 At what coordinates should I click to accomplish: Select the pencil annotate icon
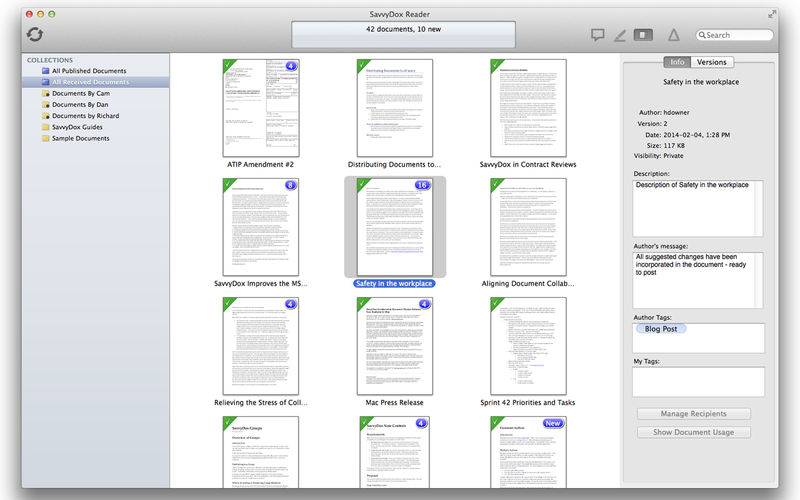click(x=620, y=35)
